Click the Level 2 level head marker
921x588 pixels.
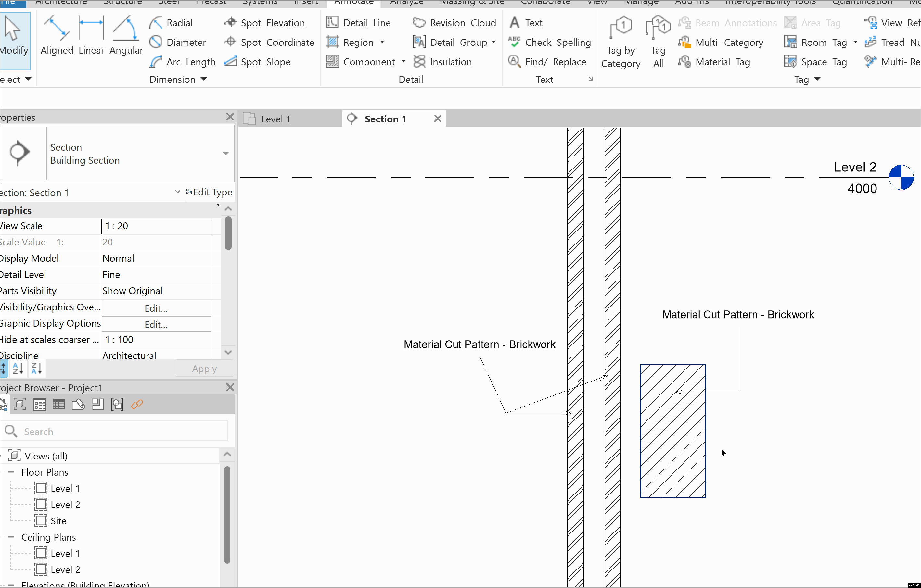point(901,177)
